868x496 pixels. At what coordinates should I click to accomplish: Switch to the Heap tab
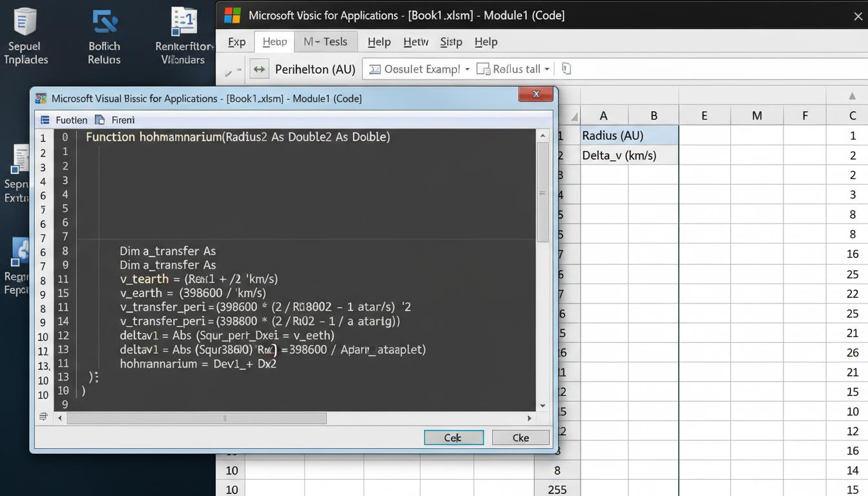point(274,42)
